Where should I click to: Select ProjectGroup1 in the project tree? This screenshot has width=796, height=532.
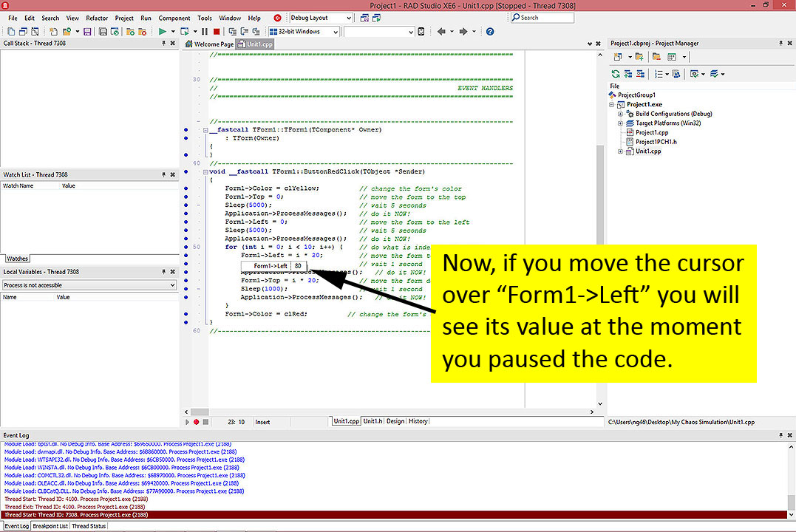pyautogui.click(x=636, y=95)
